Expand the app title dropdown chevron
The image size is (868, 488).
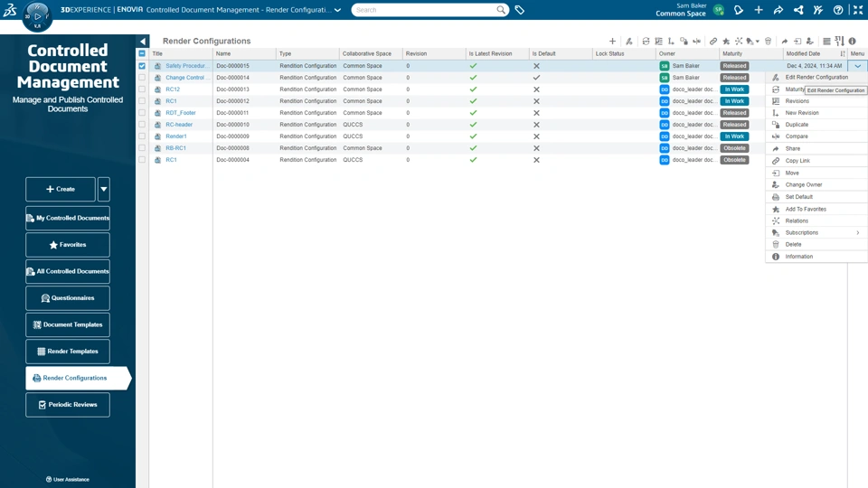pos(337,10)
